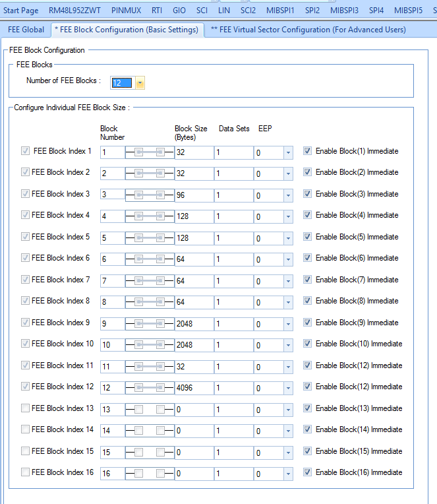This screenshot has width=437, height=504.
Task: Expand EEP dropdown for Block Index 7
Action: [x=288, y=281]
